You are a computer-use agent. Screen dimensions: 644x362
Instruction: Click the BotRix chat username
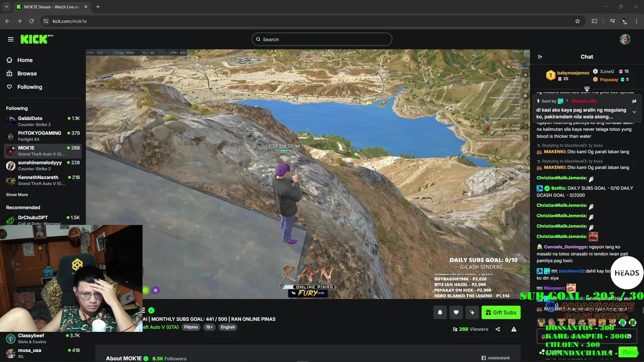559,188
